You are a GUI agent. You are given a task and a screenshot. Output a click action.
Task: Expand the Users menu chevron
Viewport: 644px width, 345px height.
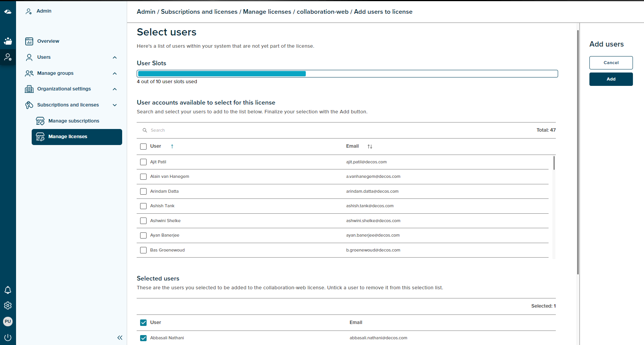(x=115, y=58)
